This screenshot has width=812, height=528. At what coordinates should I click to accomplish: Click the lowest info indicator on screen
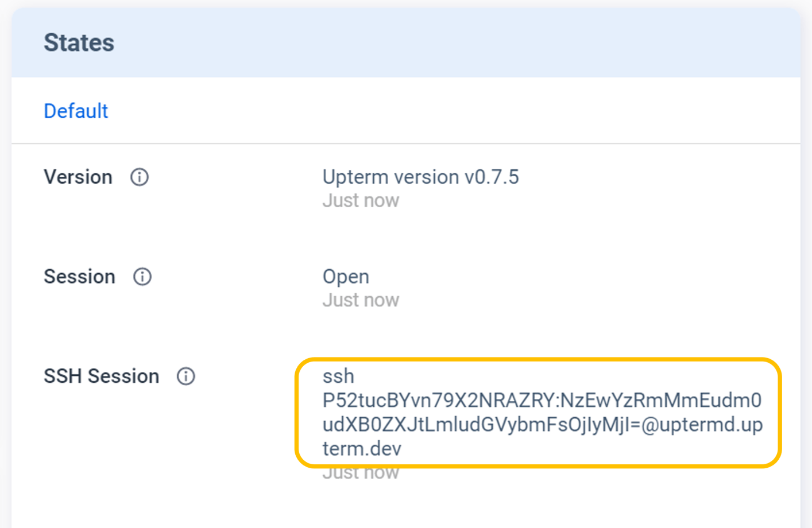click(185, 377)
